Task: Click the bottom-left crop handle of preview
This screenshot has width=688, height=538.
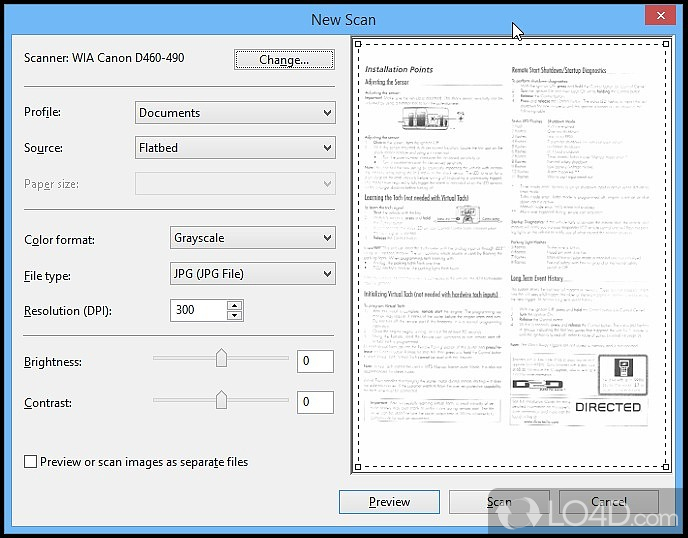Action: (358, 467)
